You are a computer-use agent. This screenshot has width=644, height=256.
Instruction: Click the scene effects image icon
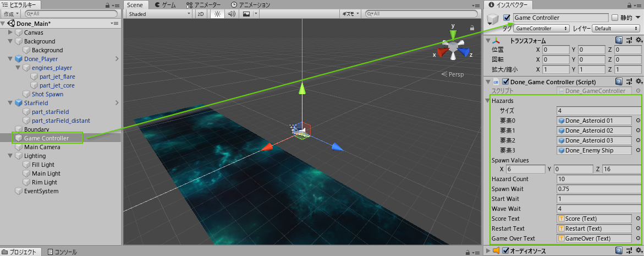[246, 14]
